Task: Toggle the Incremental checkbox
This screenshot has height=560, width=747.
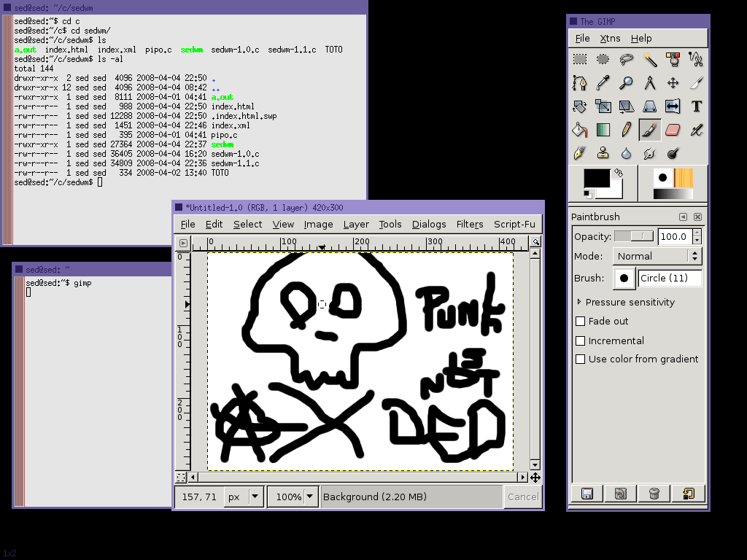Action: pos(581,341)
